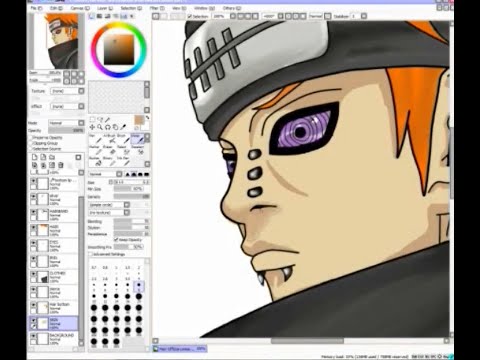Create a new layer
Screen dimensions: 480x360
[35, 157]
